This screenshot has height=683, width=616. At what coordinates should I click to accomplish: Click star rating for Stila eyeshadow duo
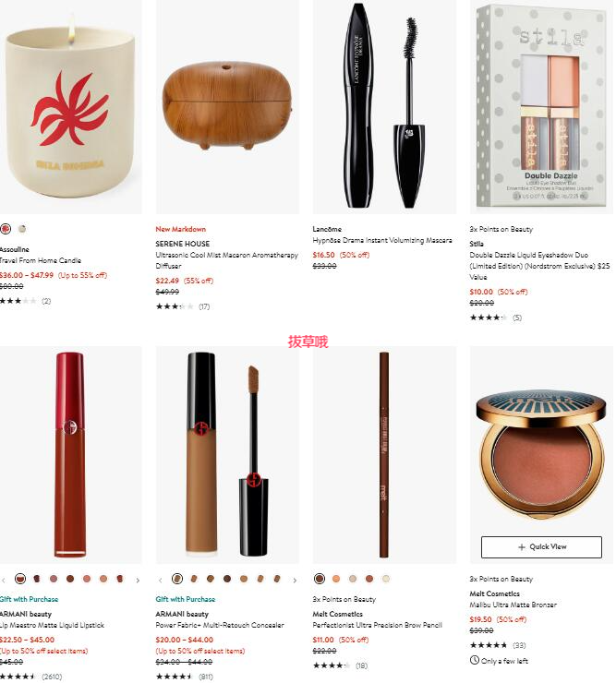tap(488, 318)
